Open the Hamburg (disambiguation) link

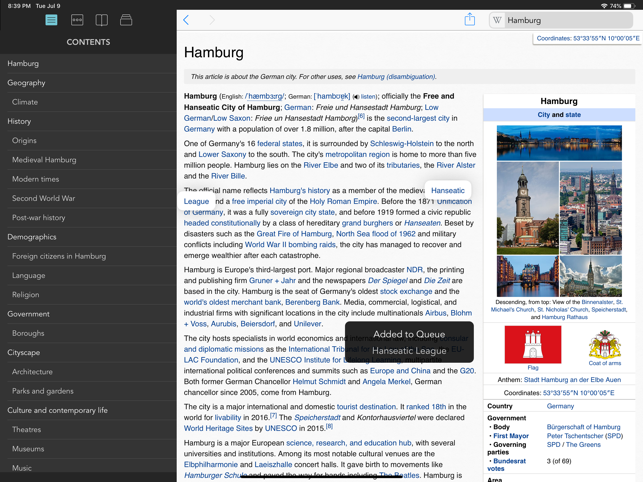[x=396, y=77]
